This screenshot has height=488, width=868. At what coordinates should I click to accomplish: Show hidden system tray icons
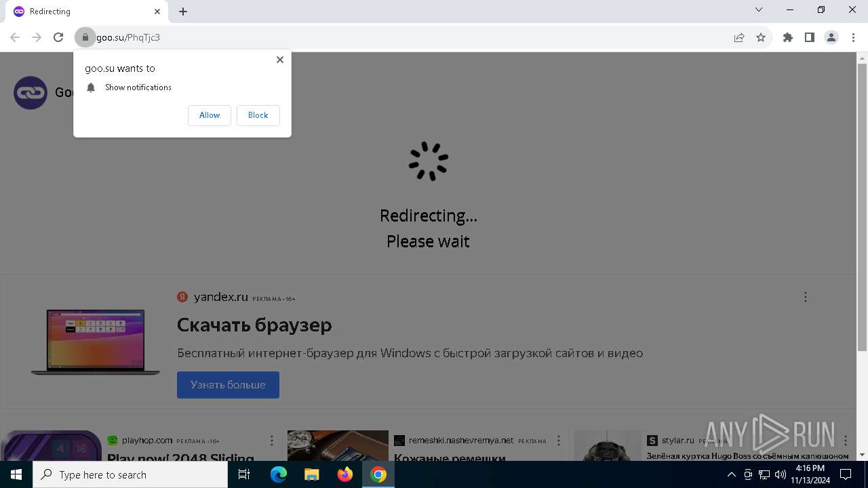click(731, 474)
